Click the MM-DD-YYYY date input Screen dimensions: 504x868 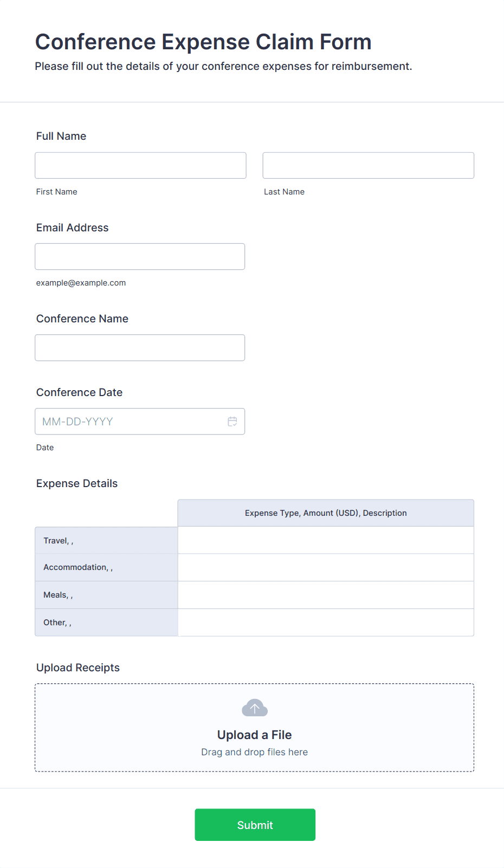pos(140,421)
